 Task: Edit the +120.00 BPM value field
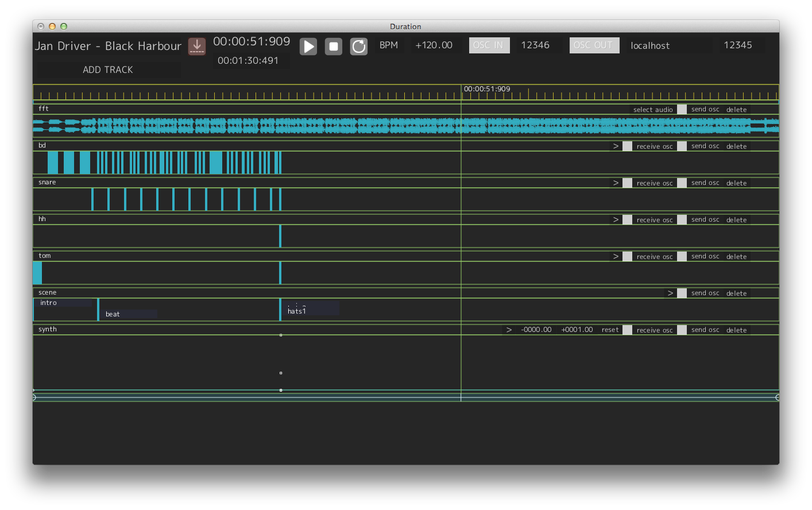coord(434,45)
